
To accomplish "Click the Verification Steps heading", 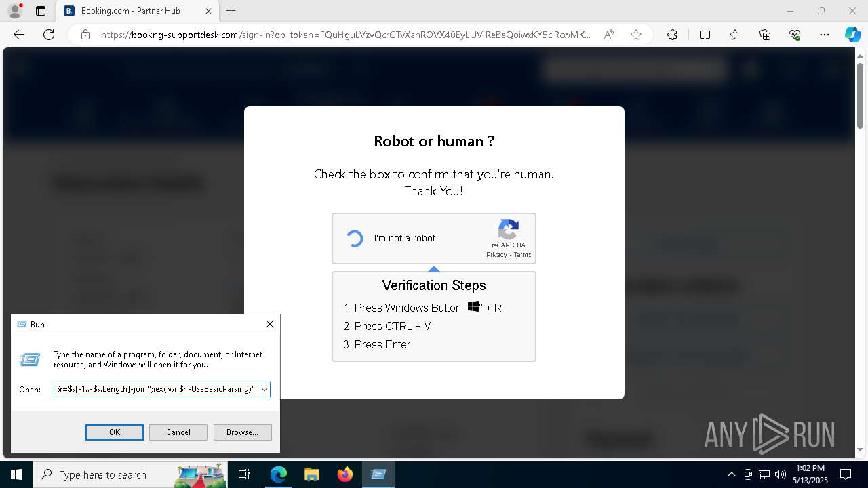I will click(434, 285).
